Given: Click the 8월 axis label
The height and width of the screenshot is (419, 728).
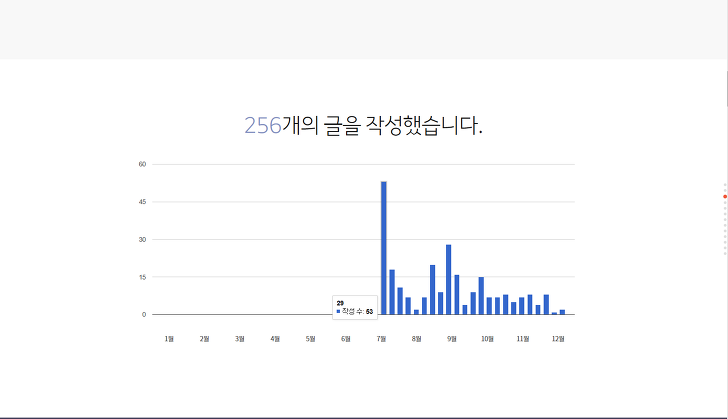Looking at the screenshot, I should coord(416,339).
